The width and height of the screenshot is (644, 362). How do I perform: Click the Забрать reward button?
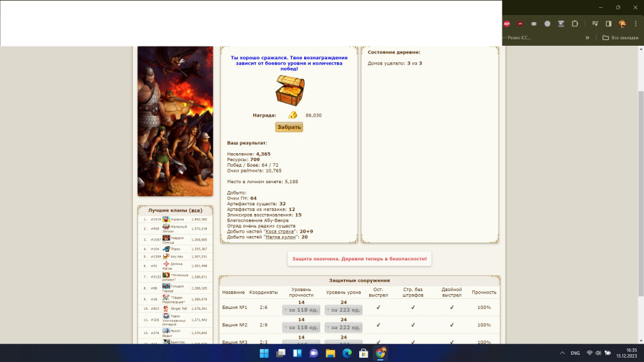pos(289,127)
